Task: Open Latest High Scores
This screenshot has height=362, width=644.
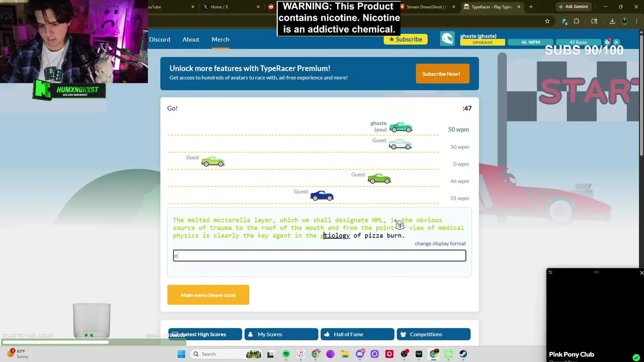Action: tap(205, 334)
